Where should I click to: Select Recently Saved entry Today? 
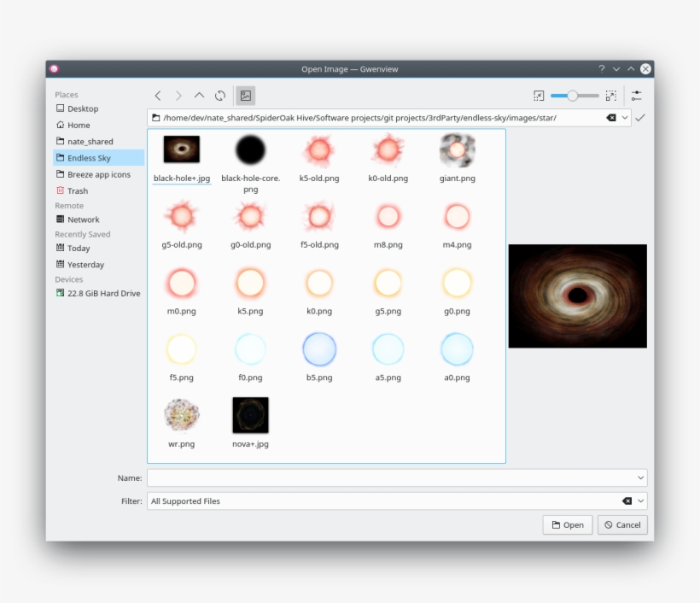79,248
